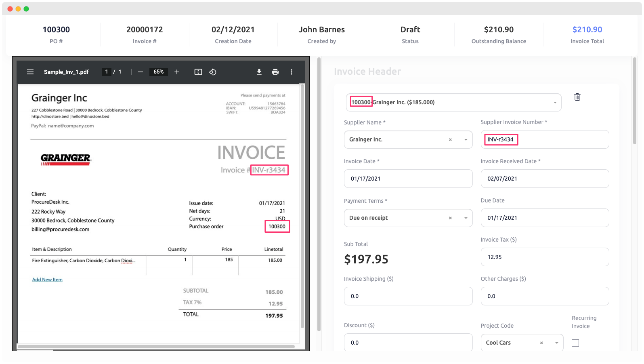Viewport: 644px width, 364px height.
Task: Click the zoom in plus icon
Action: click(x=177, y=72)
